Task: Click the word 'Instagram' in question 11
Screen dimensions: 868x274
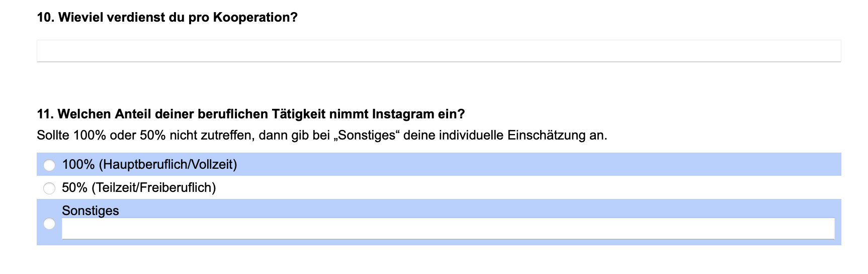Action: click(403, 114)
